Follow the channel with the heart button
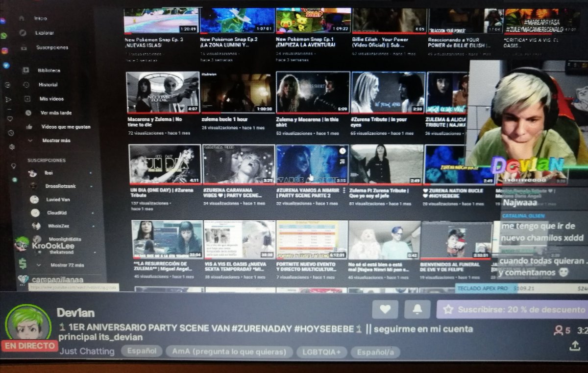This screenshot has height=373, width=588. 385,309
